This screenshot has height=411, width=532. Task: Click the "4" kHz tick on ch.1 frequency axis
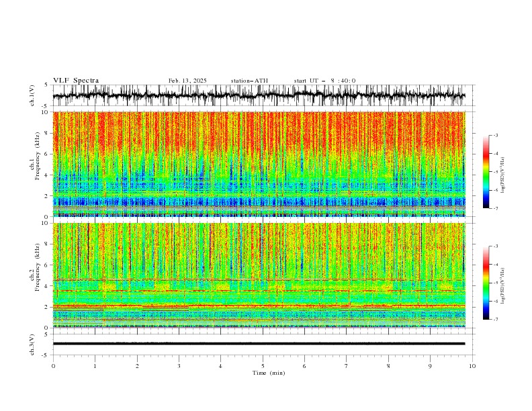(47, 175)
